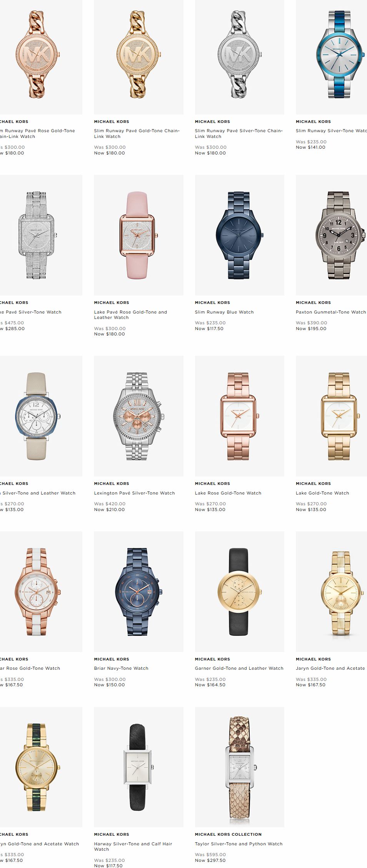Open Slim Runway Pavé Gold-Tone Chain-Link Watch link
367x868 pixels.
pyautogui.click(x=137, y=133)
